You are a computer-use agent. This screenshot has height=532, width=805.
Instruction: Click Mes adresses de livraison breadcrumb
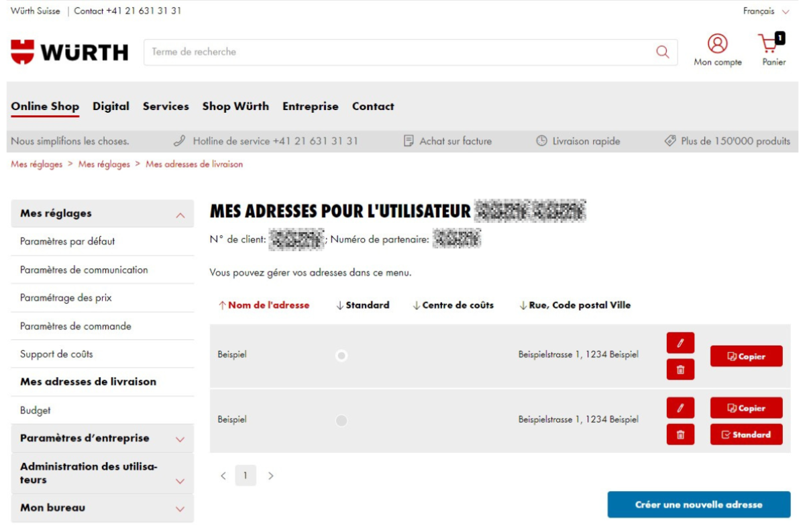coord(194,164)
